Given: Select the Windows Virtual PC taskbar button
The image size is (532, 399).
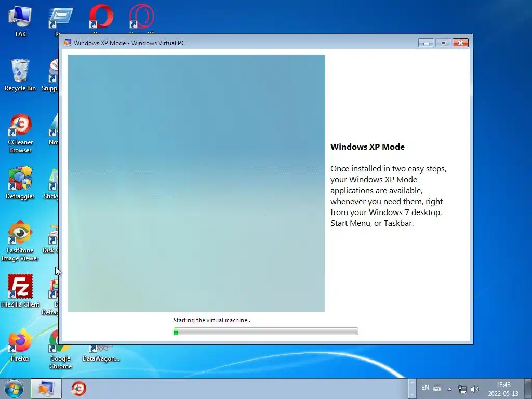Looking at the screenshot, I should pyautogui.click(x=46, y=389).
